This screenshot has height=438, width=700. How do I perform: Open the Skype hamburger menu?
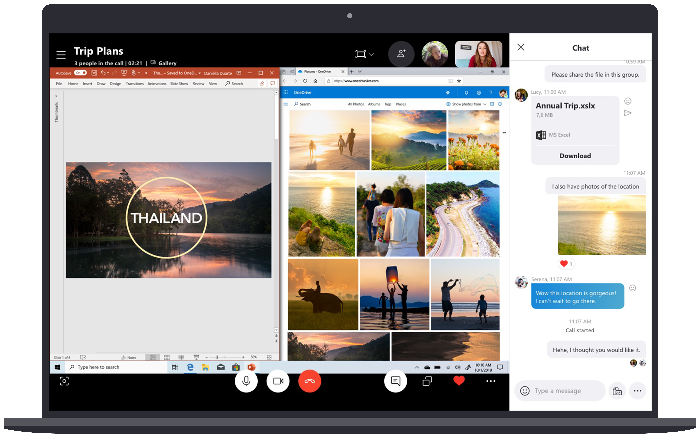61,55
